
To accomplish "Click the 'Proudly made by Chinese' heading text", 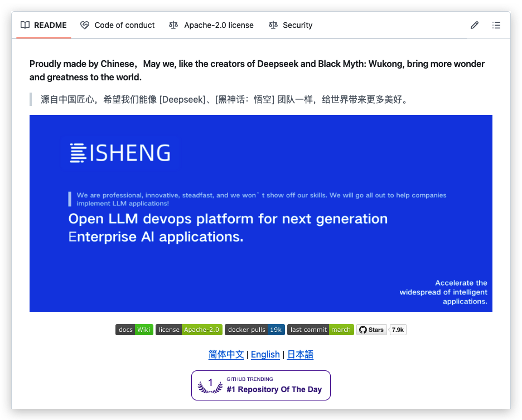I will click(257, 70).
